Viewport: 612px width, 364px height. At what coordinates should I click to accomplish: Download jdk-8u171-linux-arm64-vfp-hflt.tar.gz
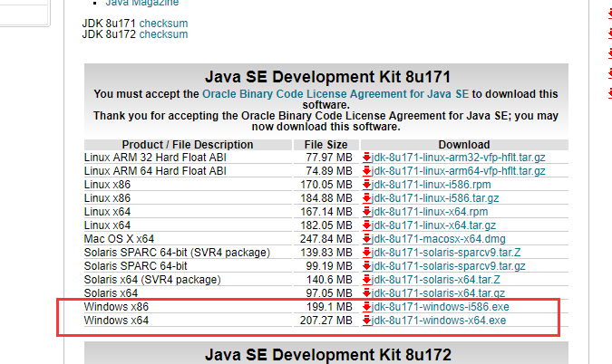[x=458, y=171]
